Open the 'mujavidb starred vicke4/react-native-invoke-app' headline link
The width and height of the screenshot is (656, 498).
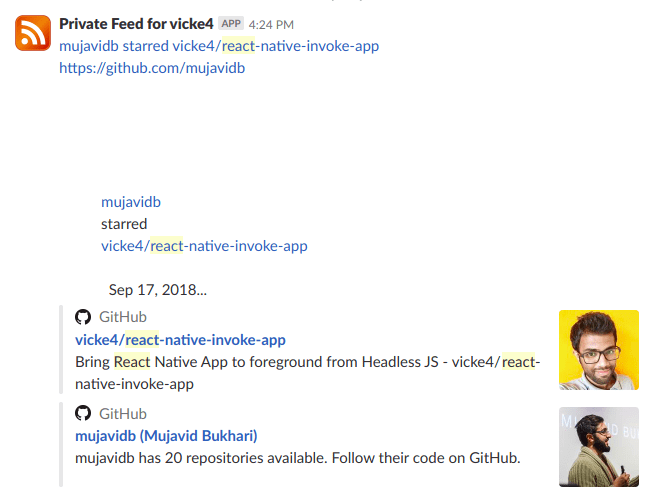(x=219, y=46)
